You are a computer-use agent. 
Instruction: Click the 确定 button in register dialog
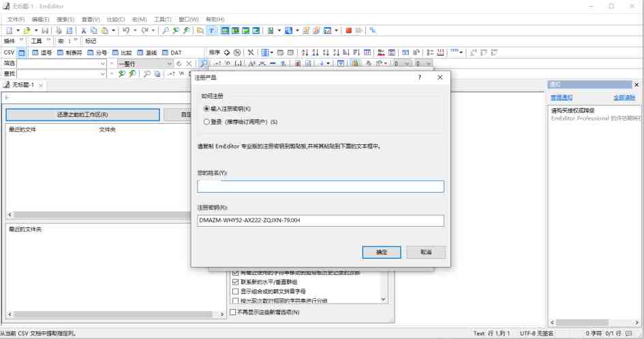(382, 252)
